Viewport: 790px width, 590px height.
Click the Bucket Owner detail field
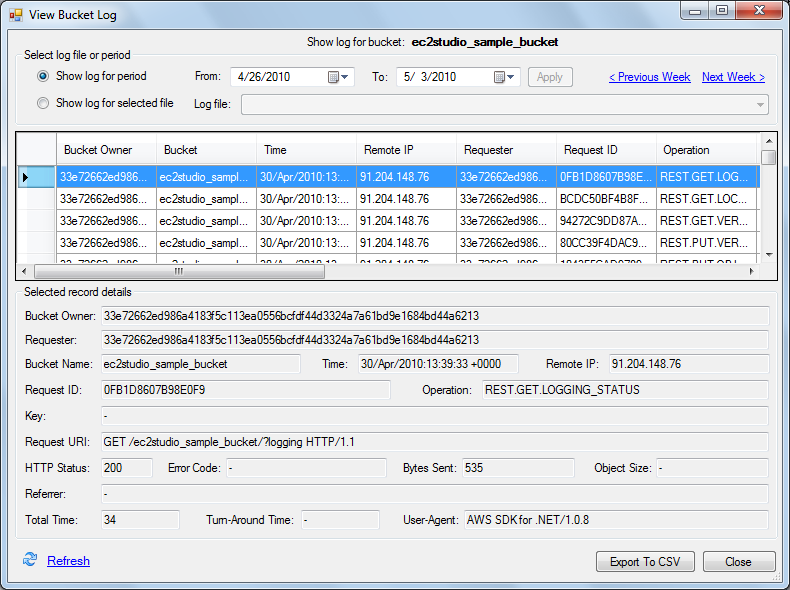pos(435,316)
